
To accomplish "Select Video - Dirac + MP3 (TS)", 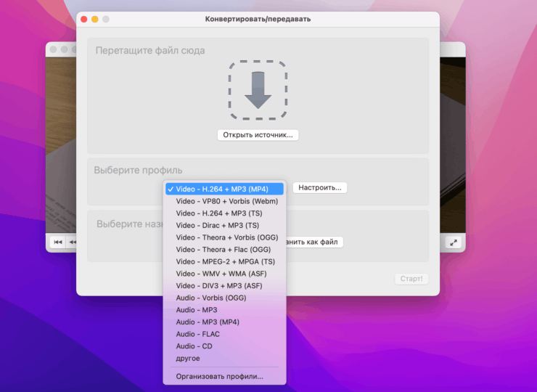I will [x=224, y=226].
